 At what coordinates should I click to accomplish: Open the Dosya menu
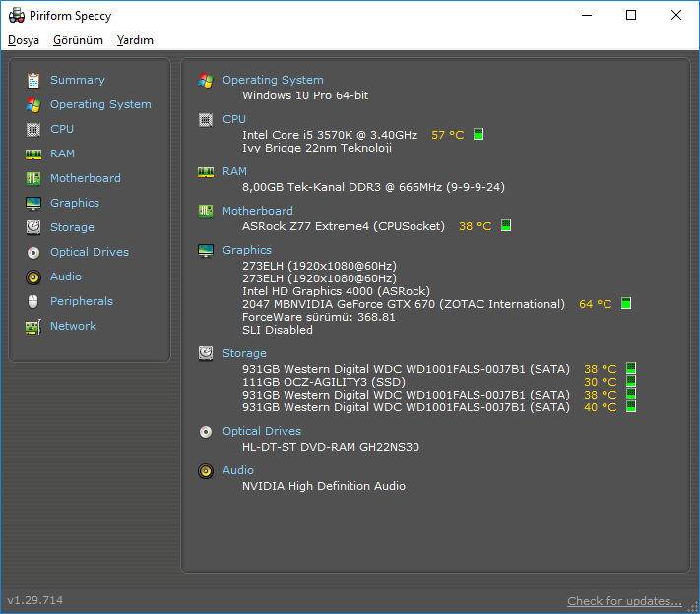24,40
